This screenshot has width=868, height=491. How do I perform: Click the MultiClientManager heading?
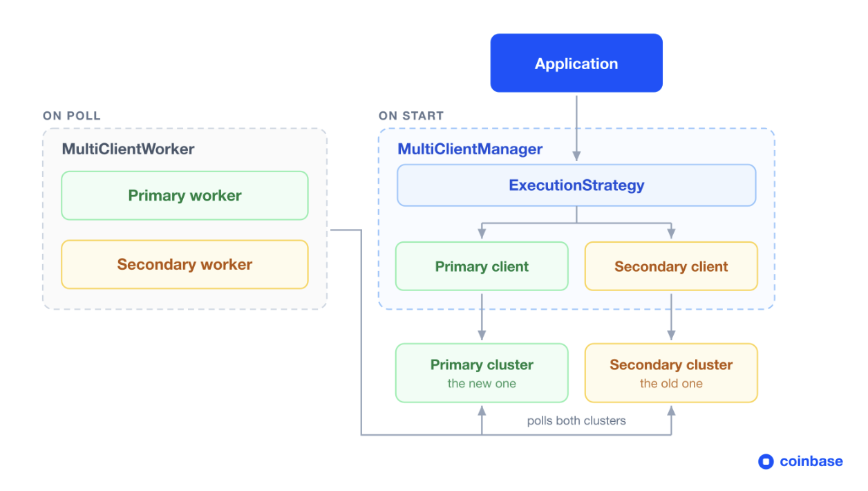point(470,149)
